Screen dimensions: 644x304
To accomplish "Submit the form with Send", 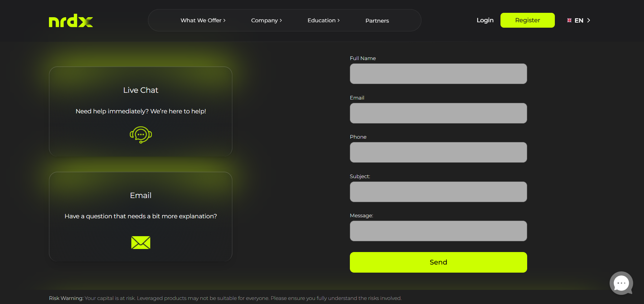I will (438, 262).
